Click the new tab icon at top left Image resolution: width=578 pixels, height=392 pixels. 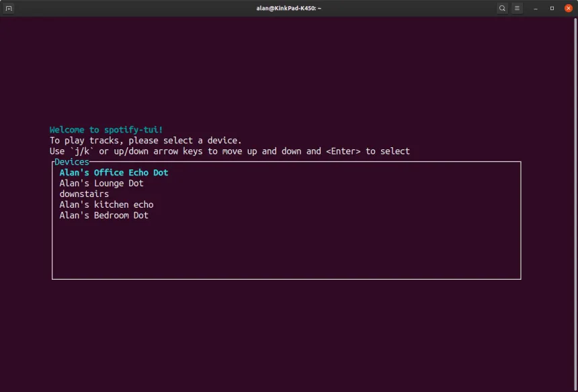[x=8, y=8]
